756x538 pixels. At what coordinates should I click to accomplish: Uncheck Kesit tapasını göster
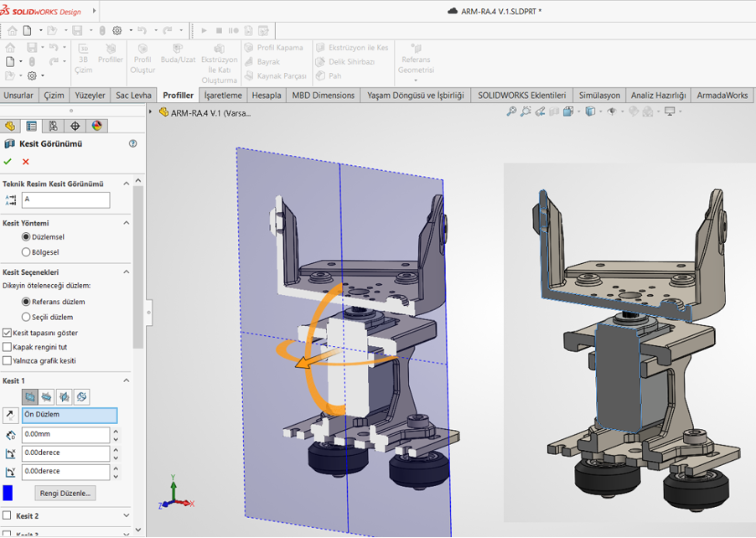[8, 333]
